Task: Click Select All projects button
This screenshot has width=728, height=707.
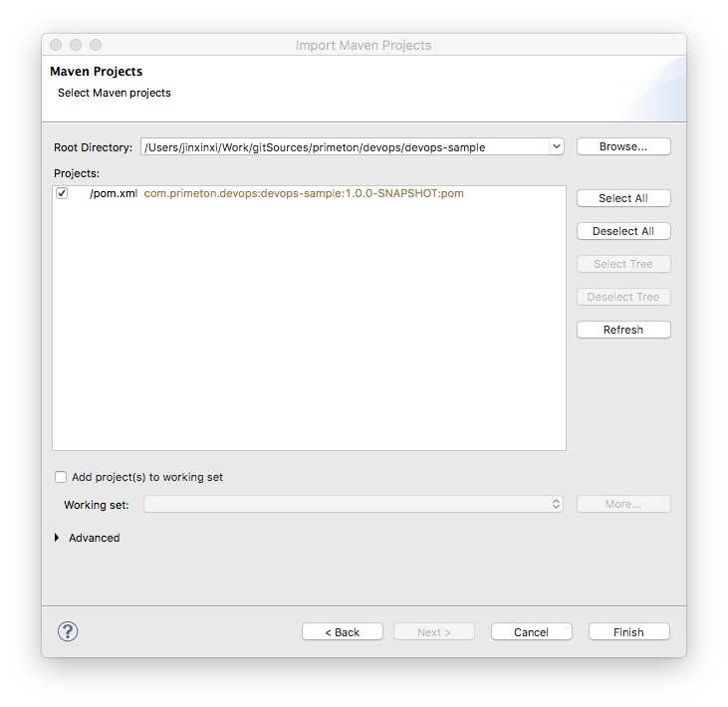Action: pos(623,198)
